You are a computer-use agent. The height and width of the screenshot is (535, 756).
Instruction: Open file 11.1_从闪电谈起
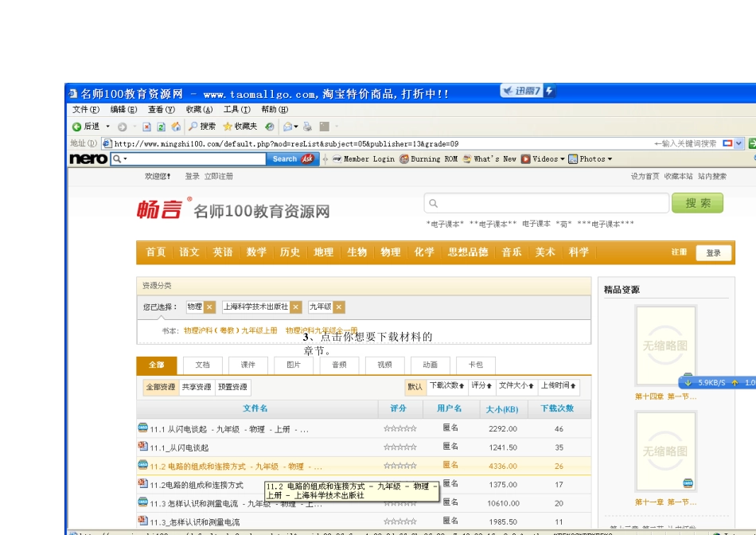(x=179, y=447)
